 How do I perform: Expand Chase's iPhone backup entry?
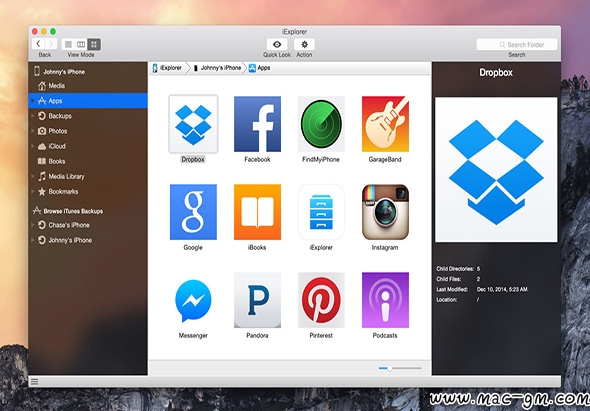coord(33,225)
